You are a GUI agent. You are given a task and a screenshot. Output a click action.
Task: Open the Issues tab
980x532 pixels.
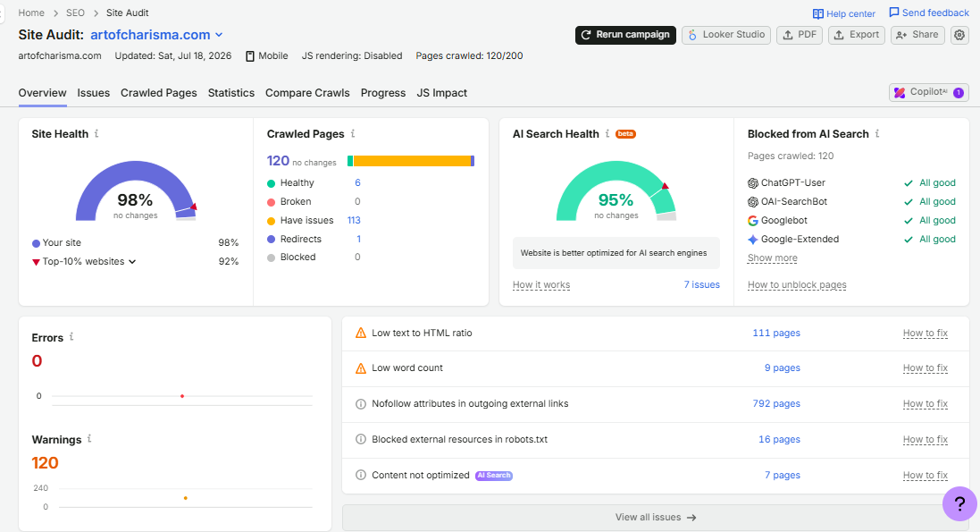[94, 93]
